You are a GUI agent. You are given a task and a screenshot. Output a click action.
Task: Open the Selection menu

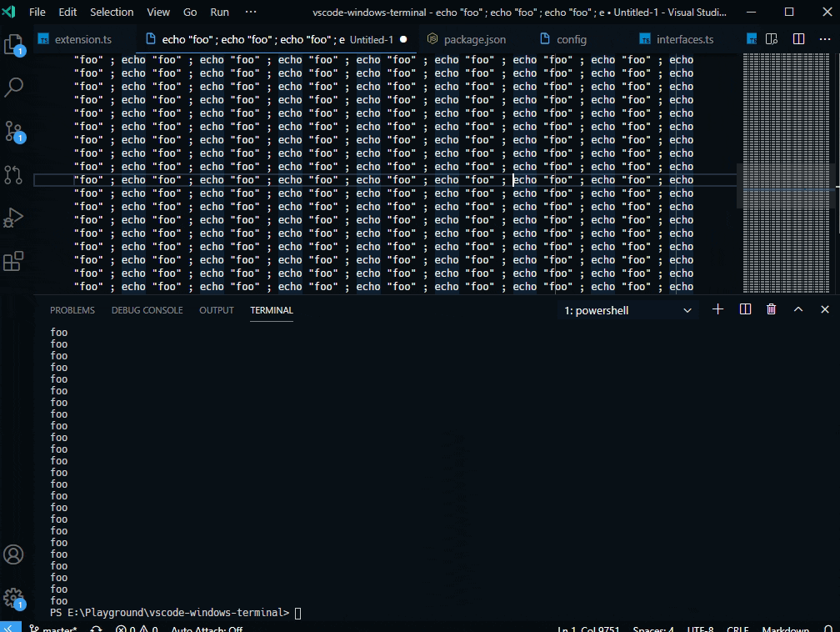[112, 12]
